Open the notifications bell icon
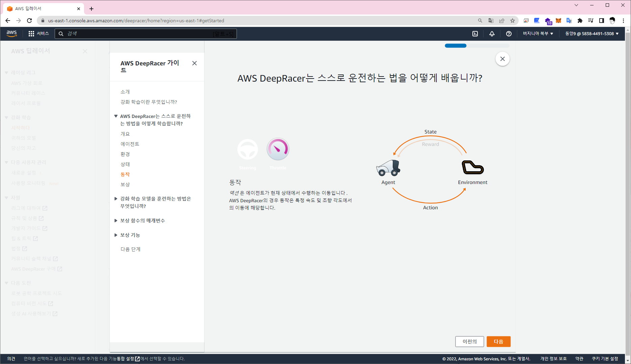The image size is (631, 364). point(492,34)
